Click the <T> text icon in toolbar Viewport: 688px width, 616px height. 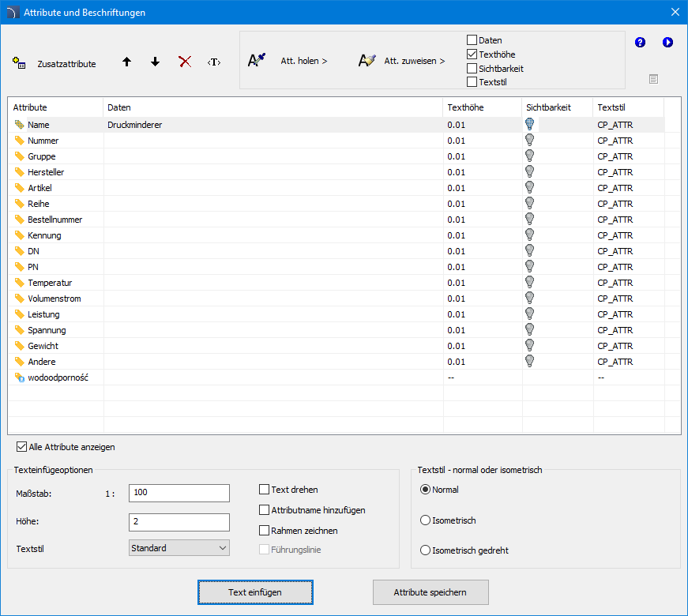click(x=214, y=62)
